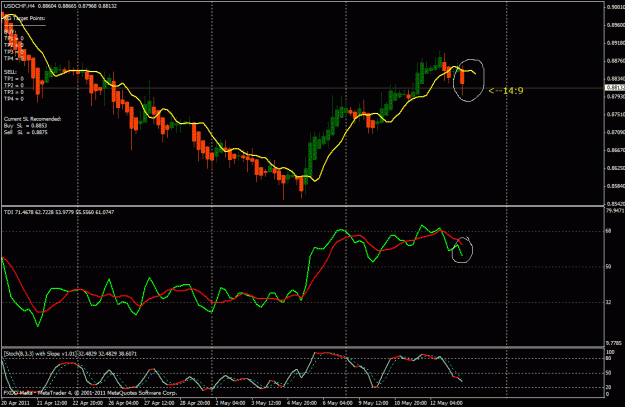Click the 'Current SL Recomended:' label
Image resolution: width=625 pixels, height=407 pixels.
(x=33, y=119)
